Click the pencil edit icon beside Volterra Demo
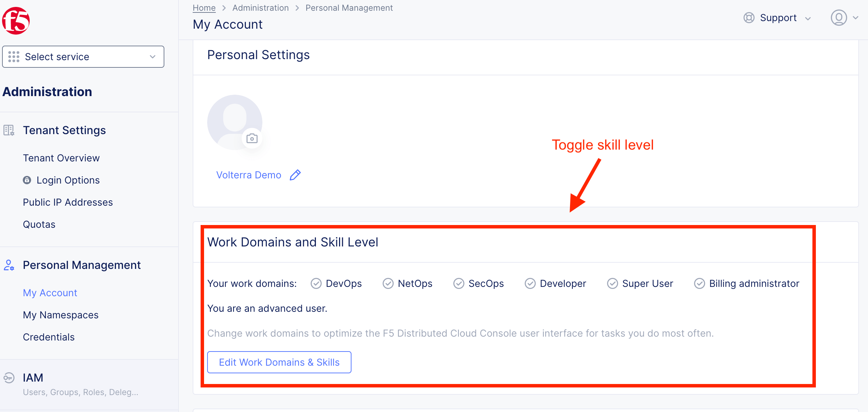The width and height of the screenshot is (868, 412). [x=295, y=175]
